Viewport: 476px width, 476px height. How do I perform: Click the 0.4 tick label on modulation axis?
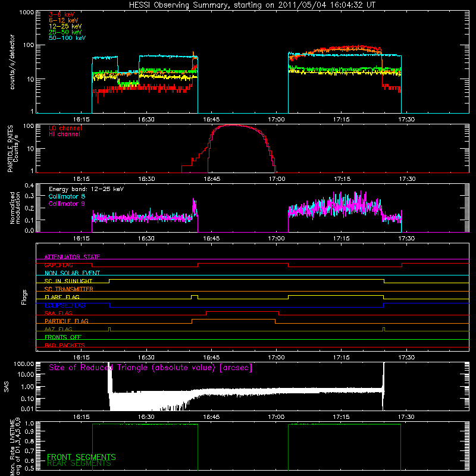[29, 185]
